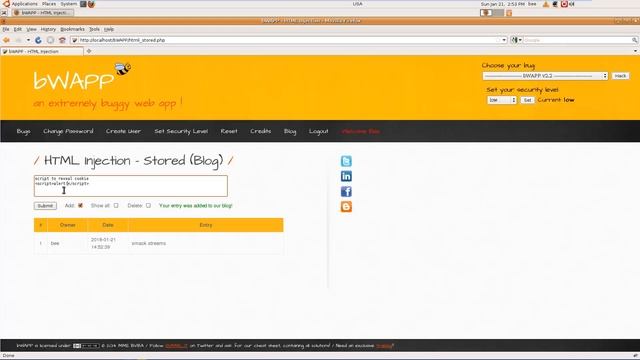The image size is (640, 360).
Task: Open the terminal launcher in the top panel
Action: click(x=83, y=4)
